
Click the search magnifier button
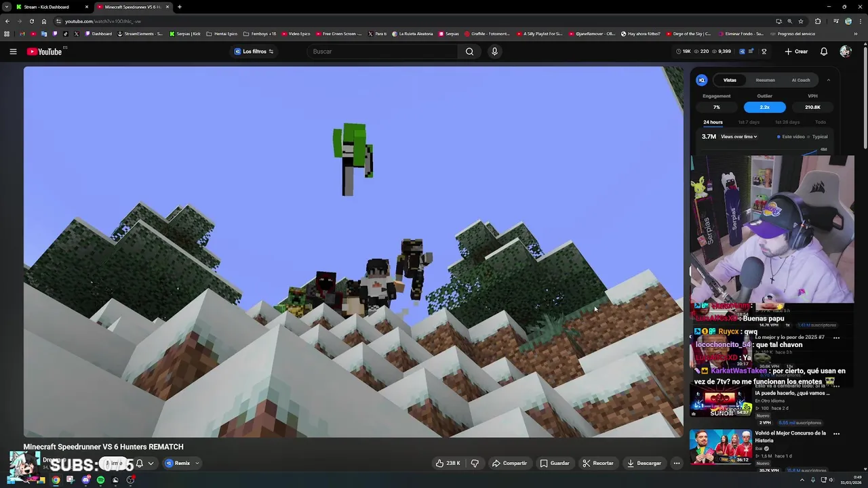pyautogui.click(x=469, y=52)
